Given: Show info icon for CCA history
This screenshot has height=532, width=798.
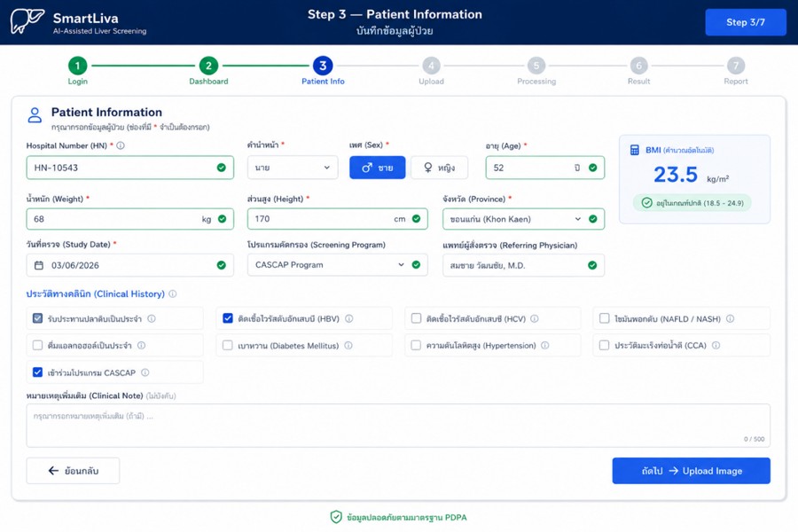Looking at the screenshot, I should tap(716, 345).
